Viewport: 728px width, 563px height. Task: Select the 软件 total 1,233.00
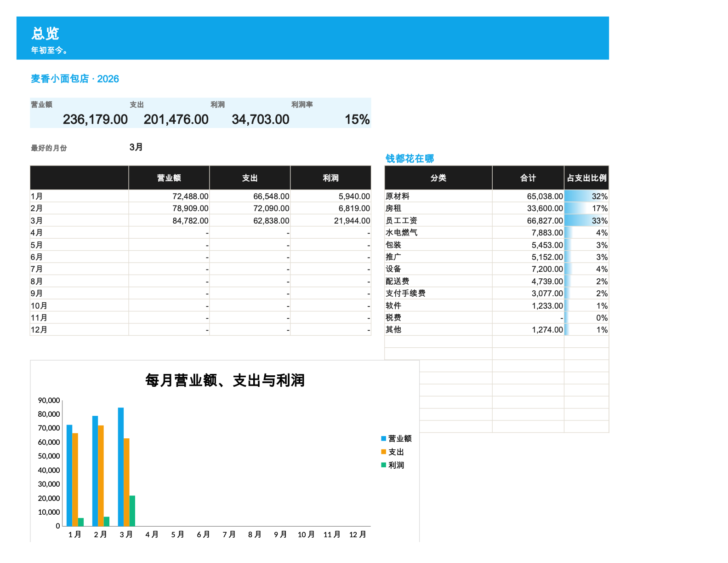pos(528,306)
